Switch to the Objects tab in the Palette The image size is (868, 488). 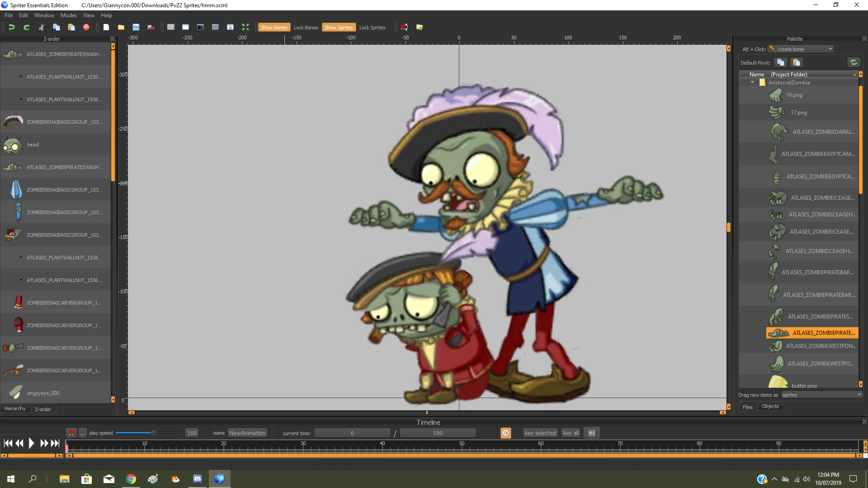(x=770, y=406)
